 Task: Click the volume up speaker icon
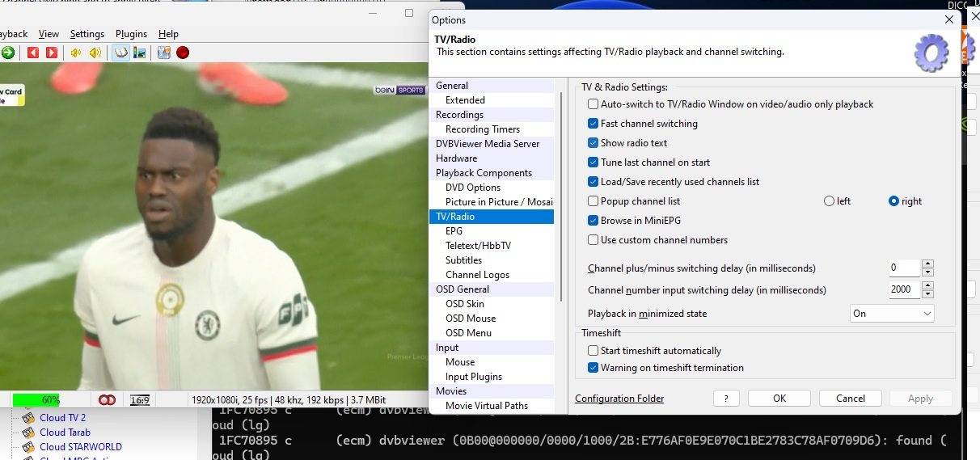(x=95, y=53)
